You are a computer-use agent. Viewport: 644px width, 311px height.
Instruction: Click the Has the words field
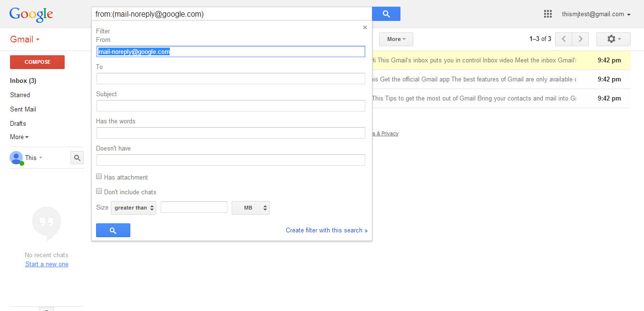(x=231, y=133)
